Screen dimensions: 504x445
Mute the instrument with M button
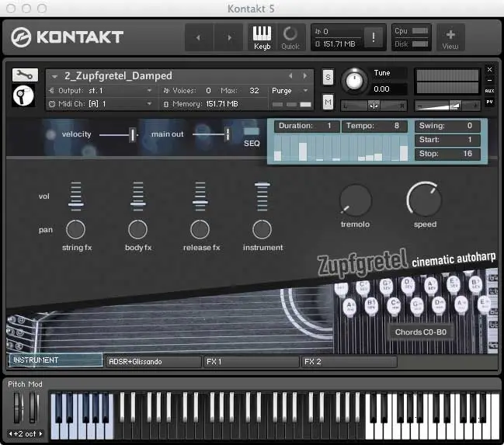[x=328, y=103]
